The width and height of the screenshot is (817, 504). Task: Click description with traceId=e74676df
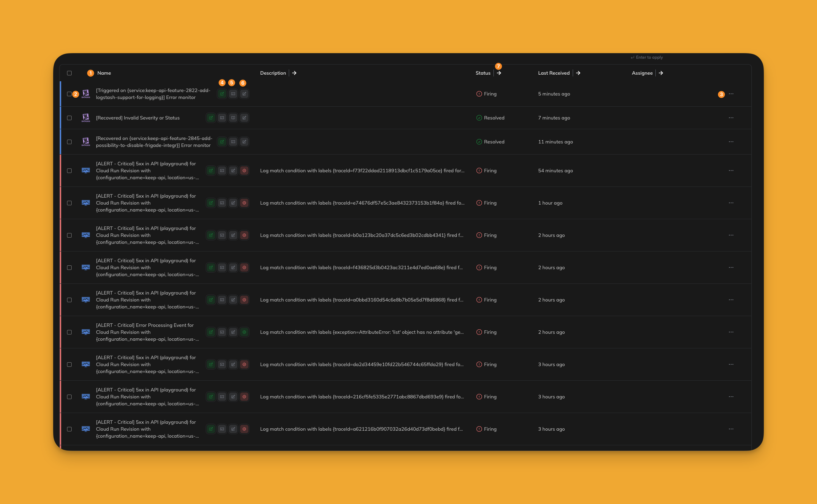tap(362, 203)
